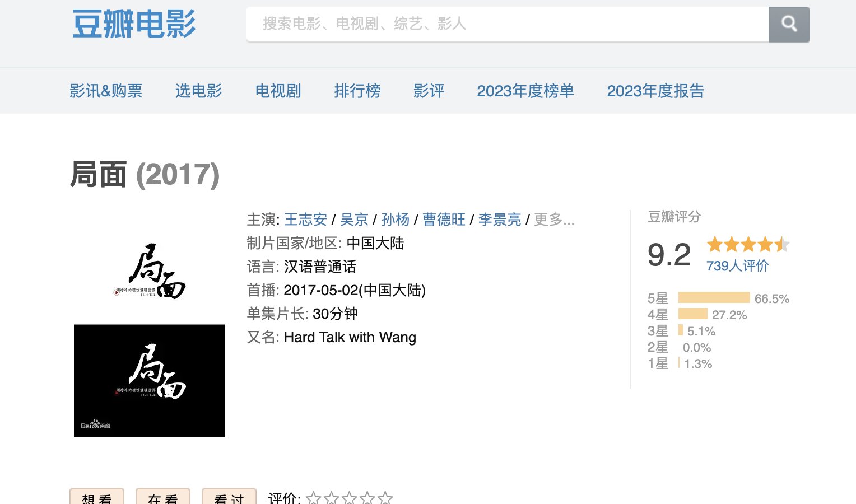856x504 pixels.
Task: Go to 影评 reviews section
Action: pos(429,91)
